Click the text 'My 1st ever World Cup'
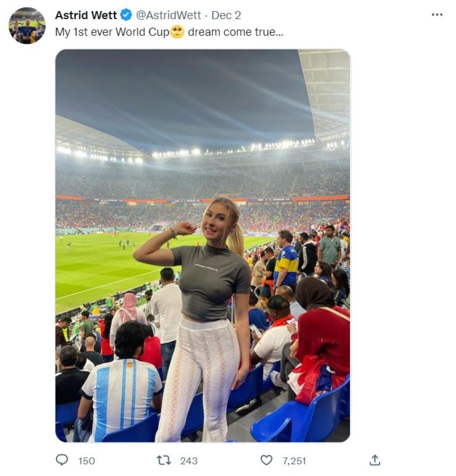 112,32
